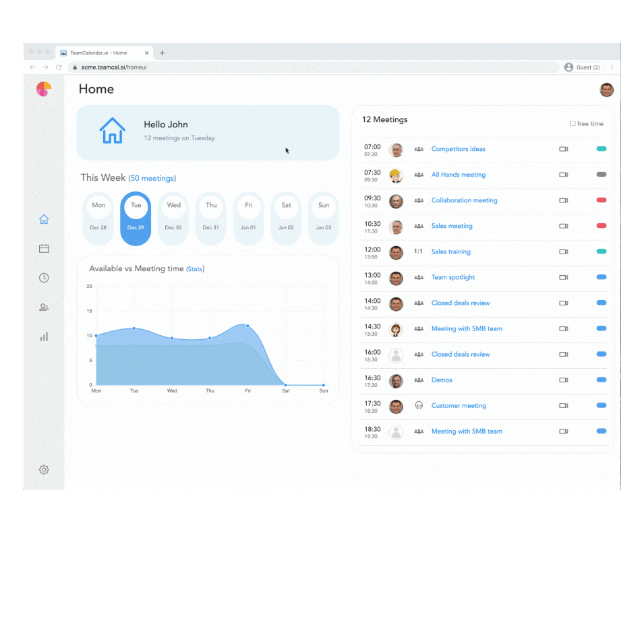Enable the free time checkbox

tap(572, 123)
